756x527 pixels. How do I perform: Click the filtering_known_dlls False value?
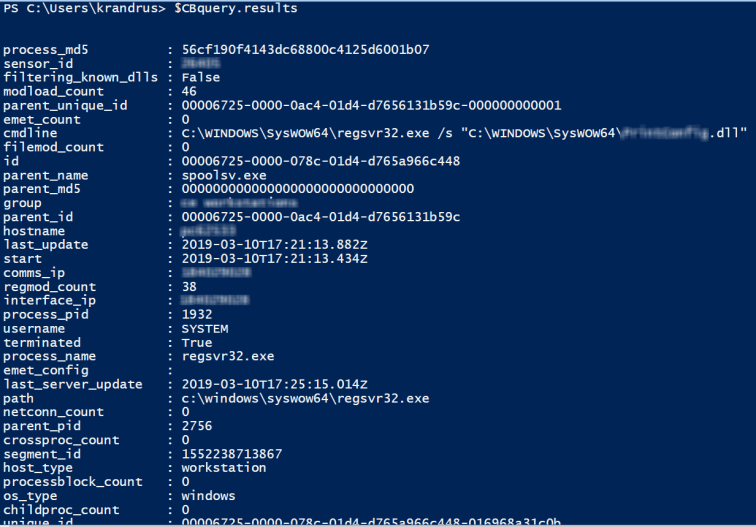point(200,77)
